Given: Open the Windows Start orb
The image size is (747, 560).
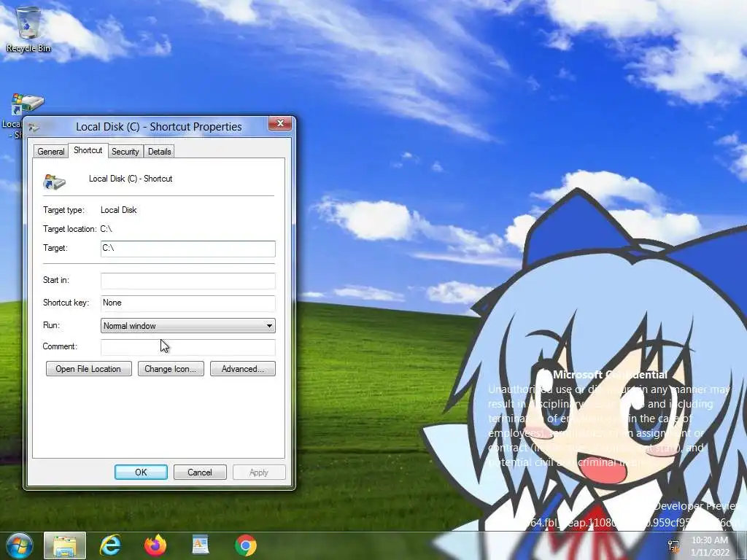Looking at the screenshot, I should point(19,545).
